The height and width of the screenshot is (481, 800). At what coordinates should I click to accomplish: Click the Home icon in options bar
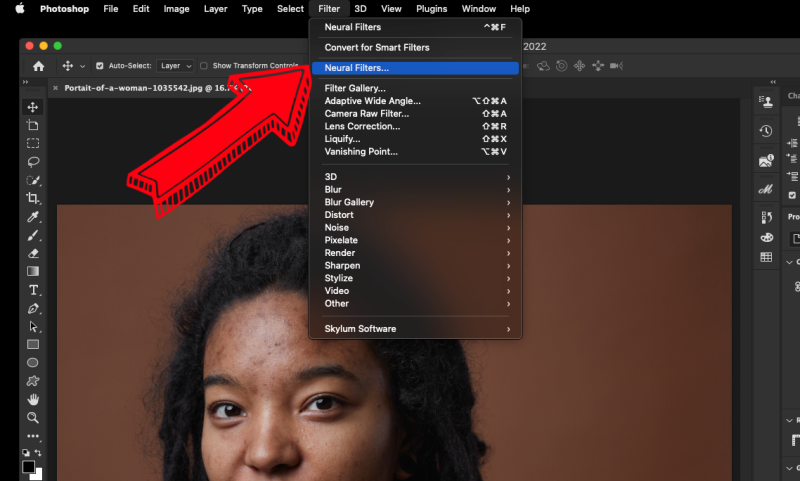38,66
